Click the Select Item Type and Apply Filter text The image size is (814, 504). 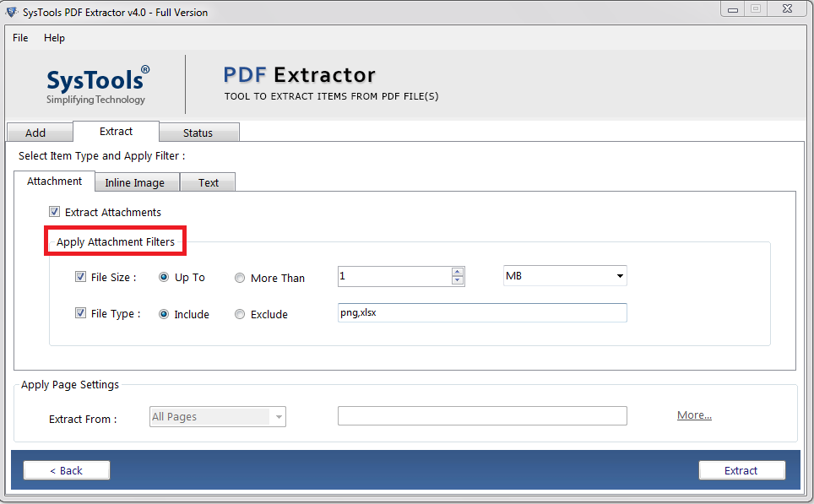coord(101,155)
